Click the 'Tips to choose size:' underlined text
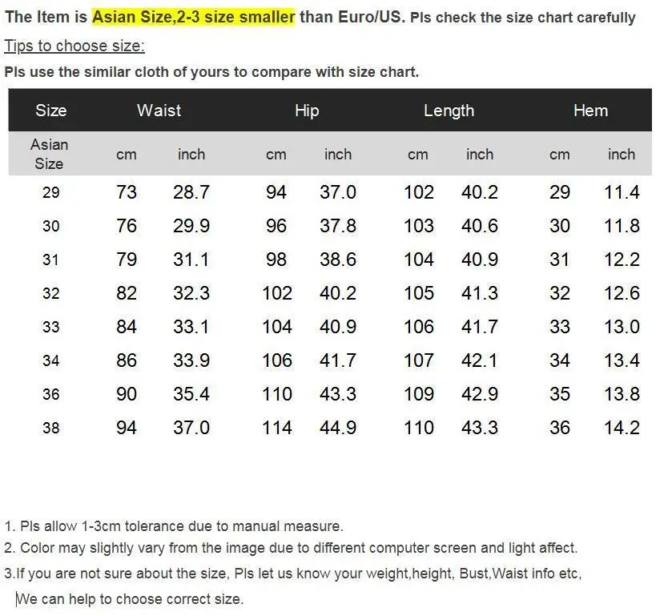Viewport: 672px width, 616px height. [74, 46]
